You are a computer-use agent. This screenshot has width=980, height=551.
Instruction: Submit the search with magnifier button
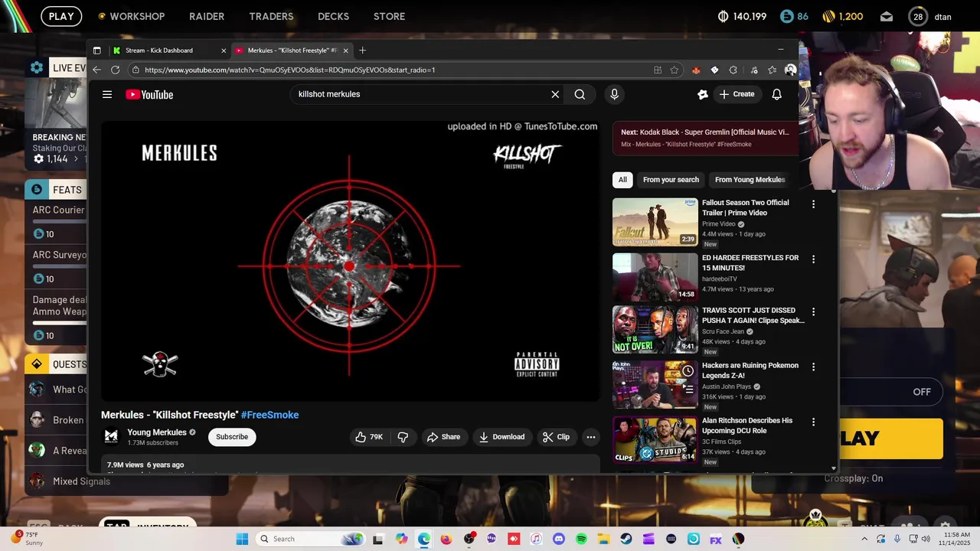pos(580,94)
